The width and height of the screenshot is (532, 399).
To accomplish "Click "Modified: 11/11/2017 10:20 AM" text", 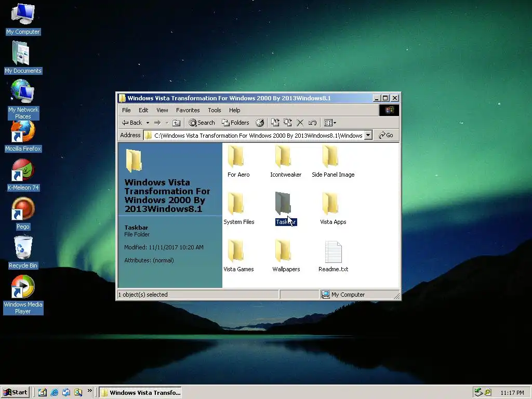I will [164, 247].
